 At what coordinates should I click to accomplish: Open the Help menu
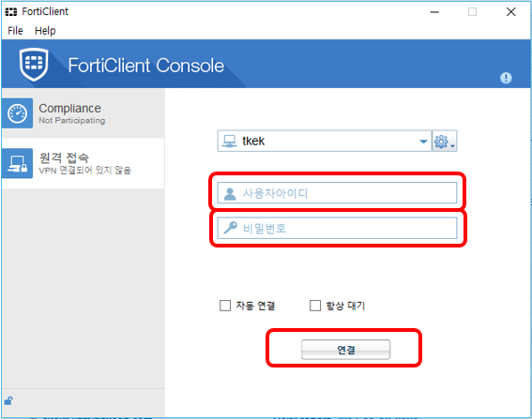(45, 31)
